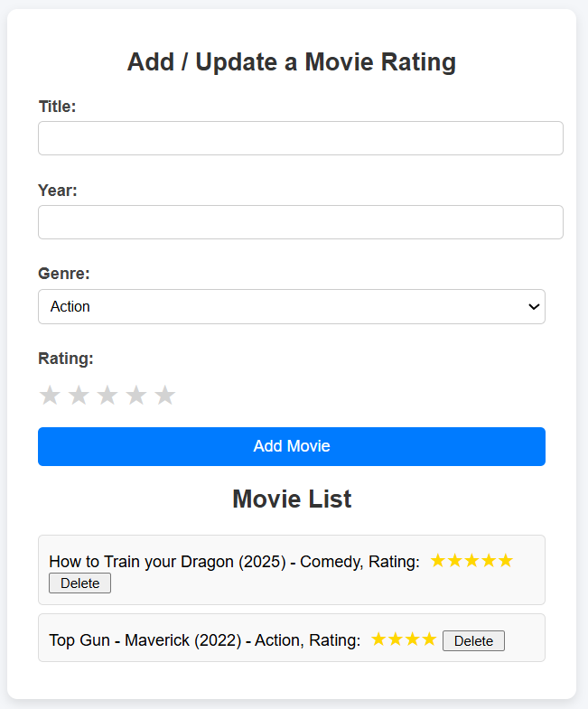Click the Genre field label

click(x=64, y=274)
